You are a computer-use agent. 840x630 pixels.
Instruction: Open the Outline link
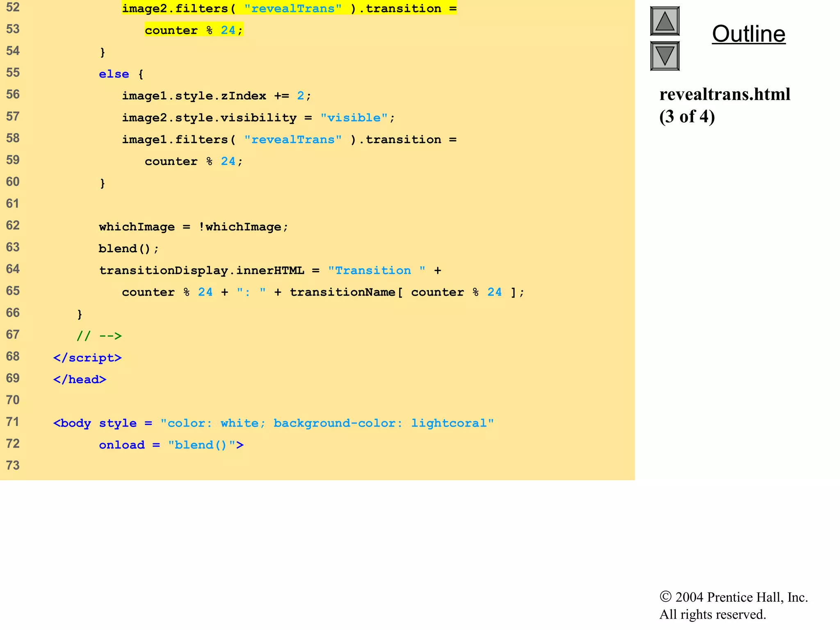749,34
